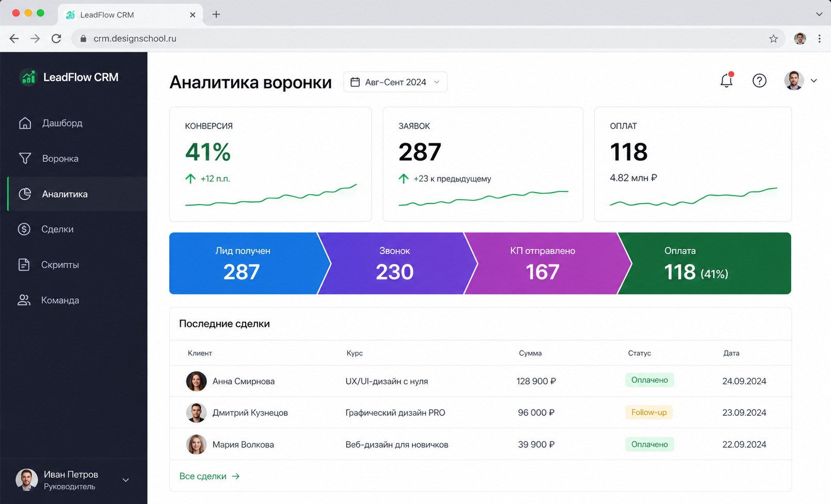Click the calendar icon in date picker

(x=355, y=82)
